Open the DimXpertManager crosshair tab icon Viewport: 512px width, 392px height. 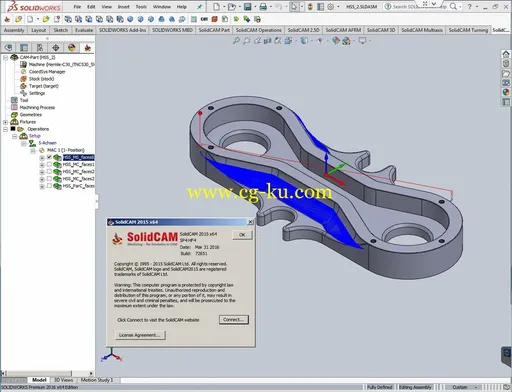[x=56, y=48]
